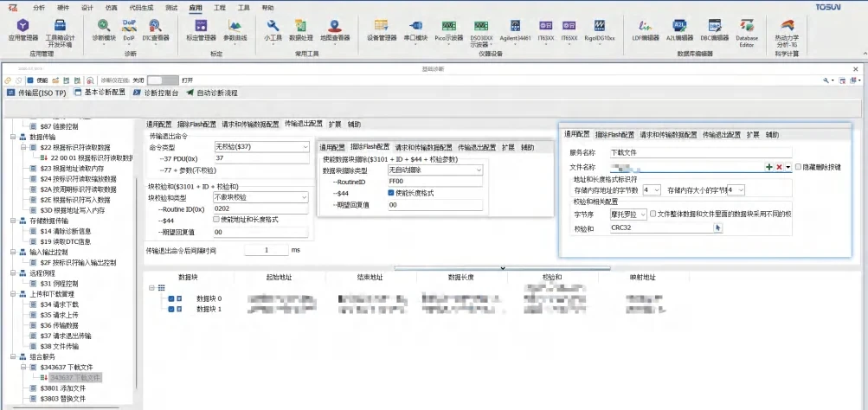This screenshot has height=410, width=868.
Task: Open the 命令类型 无校验($37) dropdown
Action: pos(262,147)
